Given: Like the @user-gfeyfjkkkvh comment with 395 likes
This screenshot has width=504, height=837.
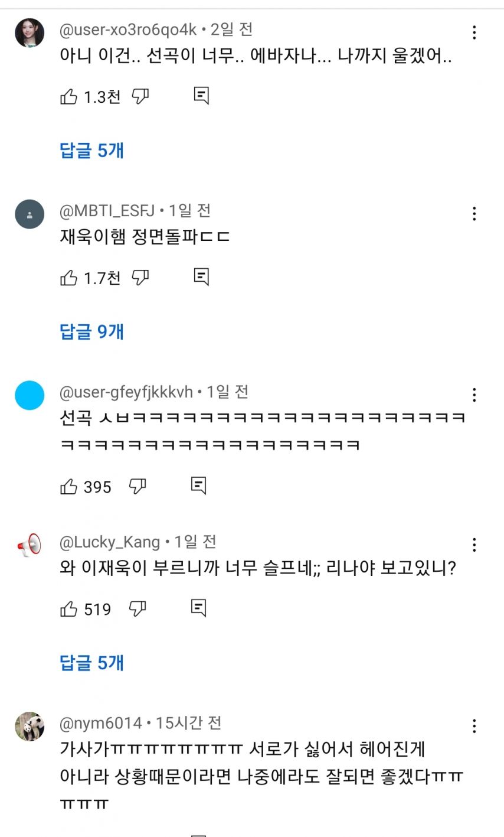Looking at the screenshot, I should 69,487.
